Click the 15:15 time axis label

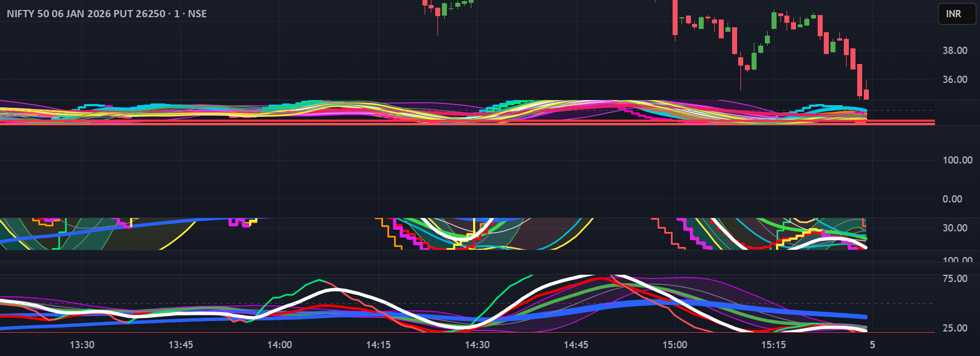[x=774, y=345]
